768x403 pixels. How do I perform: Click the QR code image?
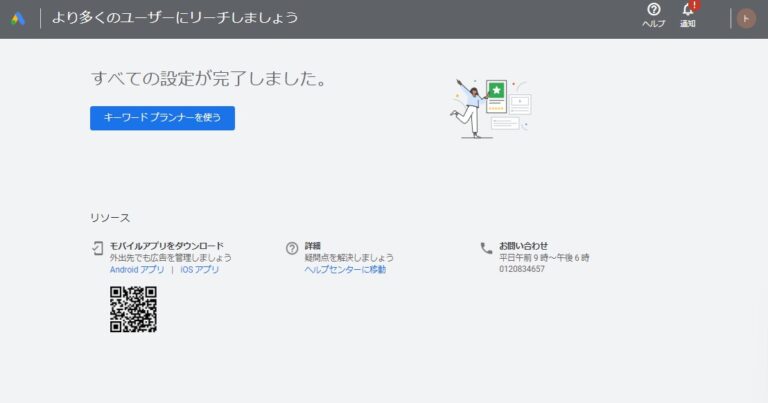click(133, 309)
